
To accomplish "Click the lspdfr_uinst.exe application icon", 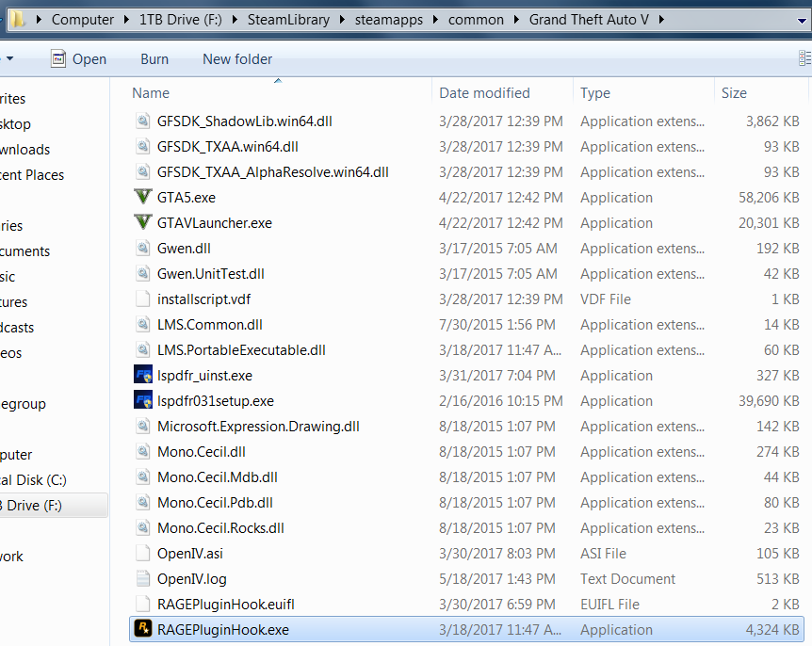I will click(143, 375).
